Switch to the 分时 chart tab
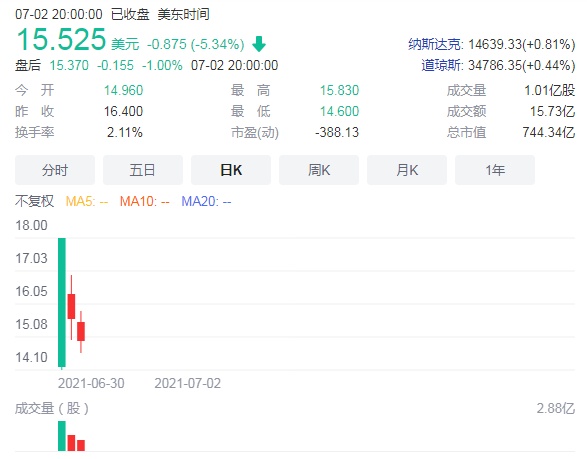The image size is (587, 459). coord(55,170)
